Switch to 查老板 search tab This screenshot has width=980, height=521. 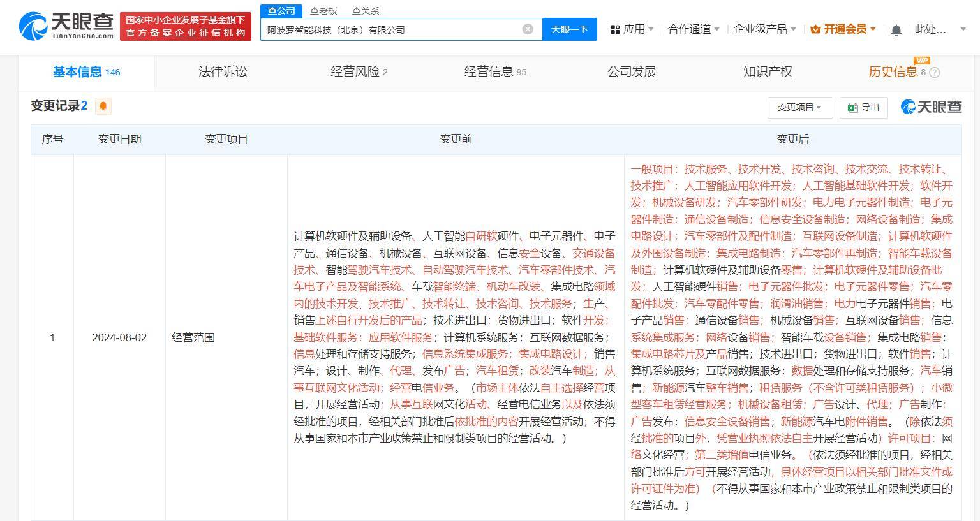point(323,11)
